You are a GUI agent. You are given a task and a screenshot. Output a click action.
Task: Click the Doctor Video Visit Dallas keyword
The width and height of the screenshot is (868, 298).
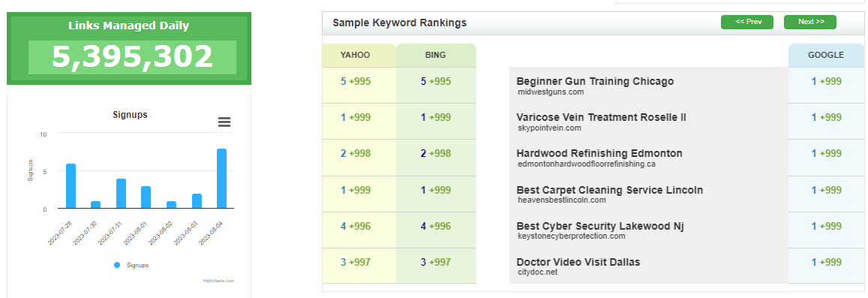pos(578,262)
